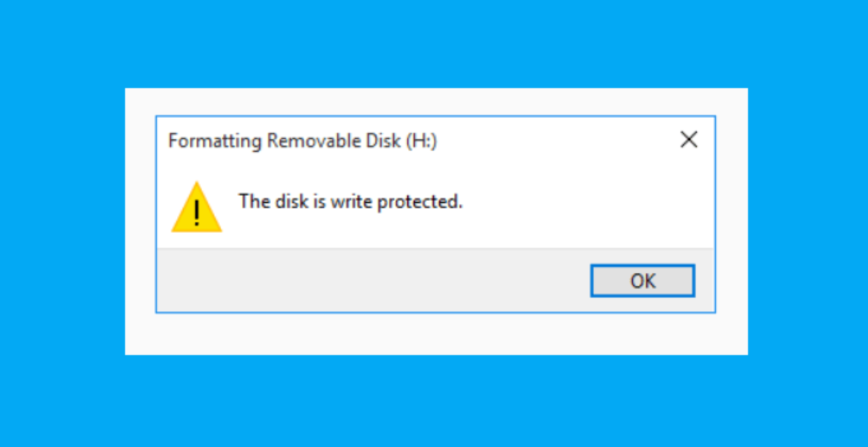Click the Formatting Removable Disk (H:) title

pos(303,140)
